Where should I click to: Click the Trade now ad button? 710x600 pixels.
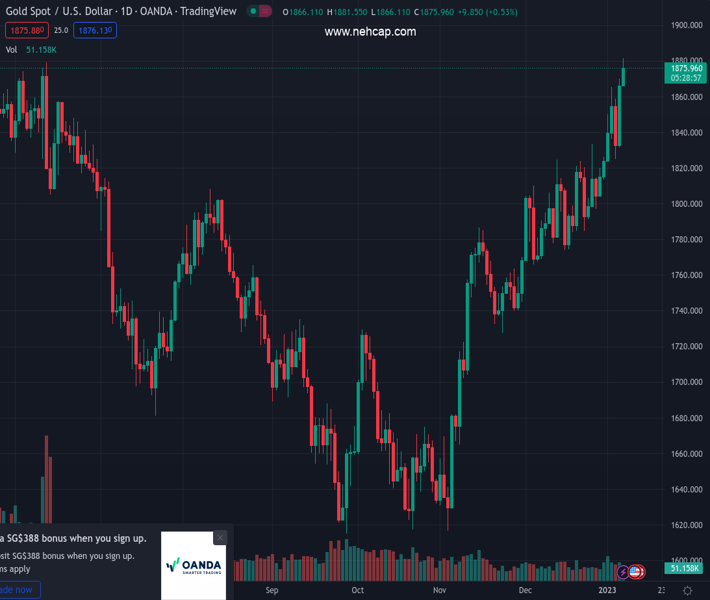(x=17, y=590)
